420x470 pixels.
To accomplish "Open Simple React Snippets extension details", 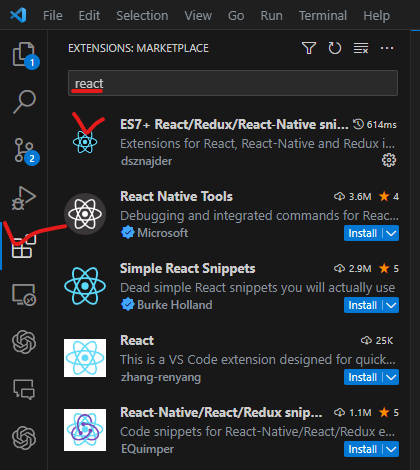I will [188, 268].
